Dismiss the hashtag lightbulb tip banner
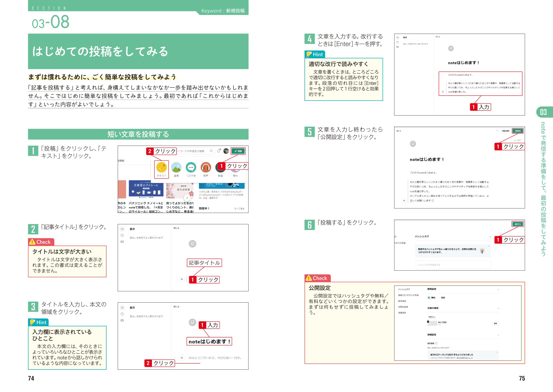Screen dimensions: 553x392 489,246
